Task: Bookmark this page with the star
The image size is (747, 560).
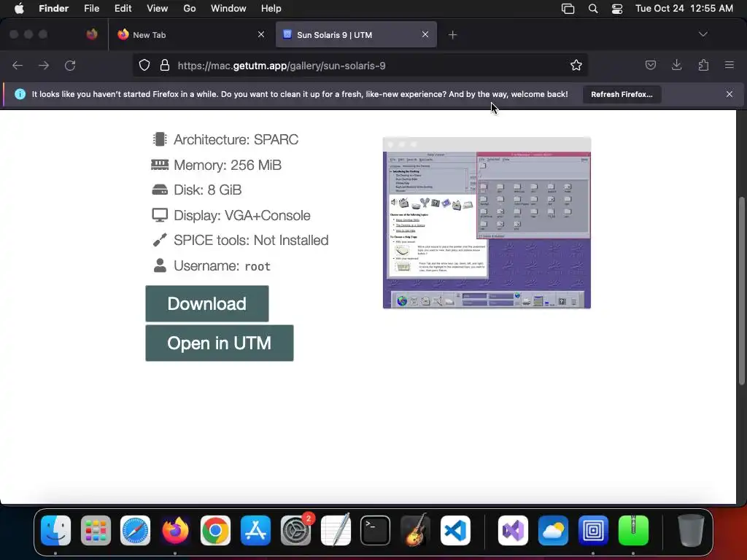Action: 576,65
